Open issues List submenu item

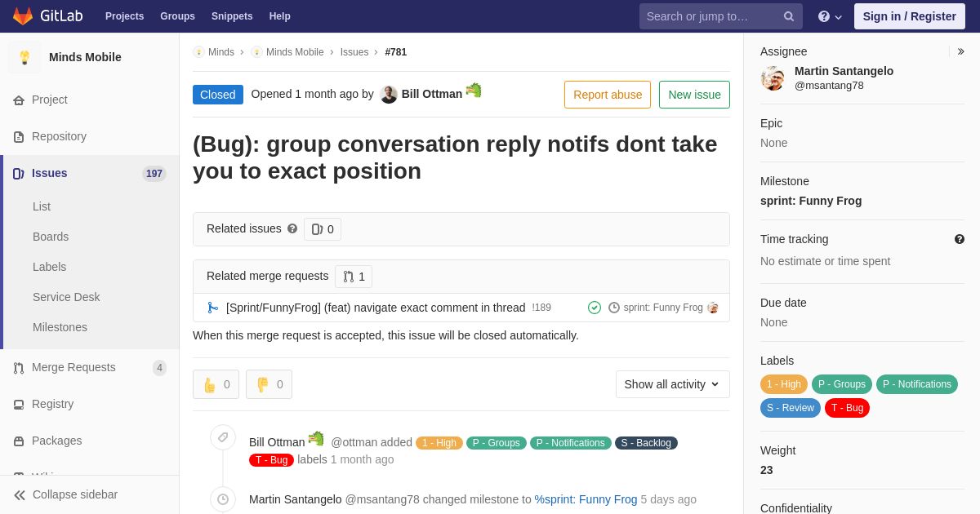(42, 206)
